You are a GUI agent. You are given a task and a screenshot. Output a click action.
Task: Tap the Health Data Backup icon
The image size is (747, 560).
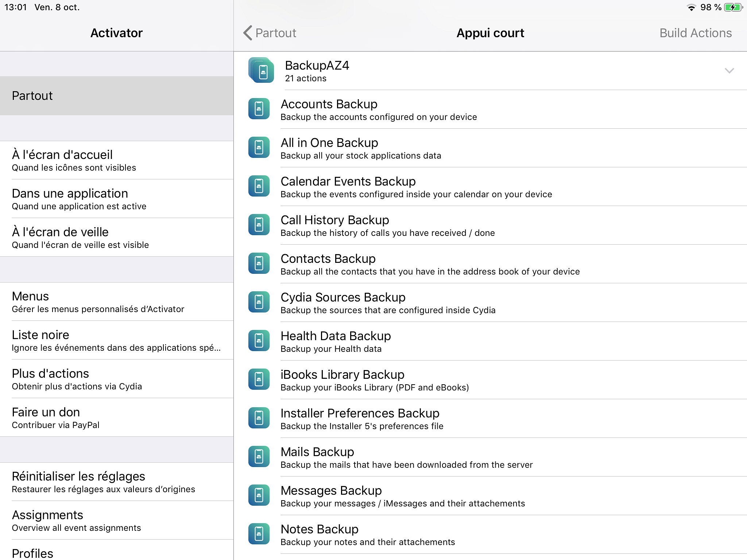click(259, 341)
